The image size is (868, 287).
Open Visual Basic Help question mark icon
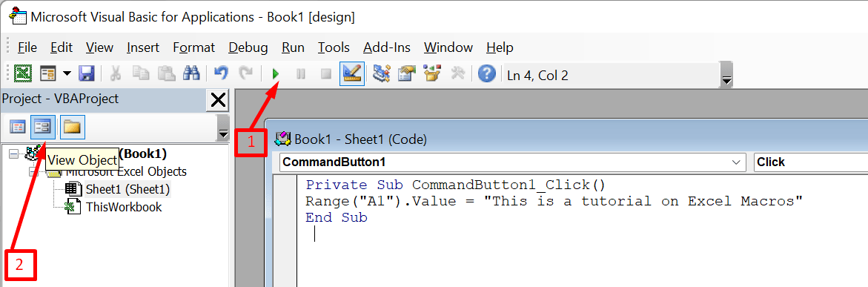tap(486, 73)
